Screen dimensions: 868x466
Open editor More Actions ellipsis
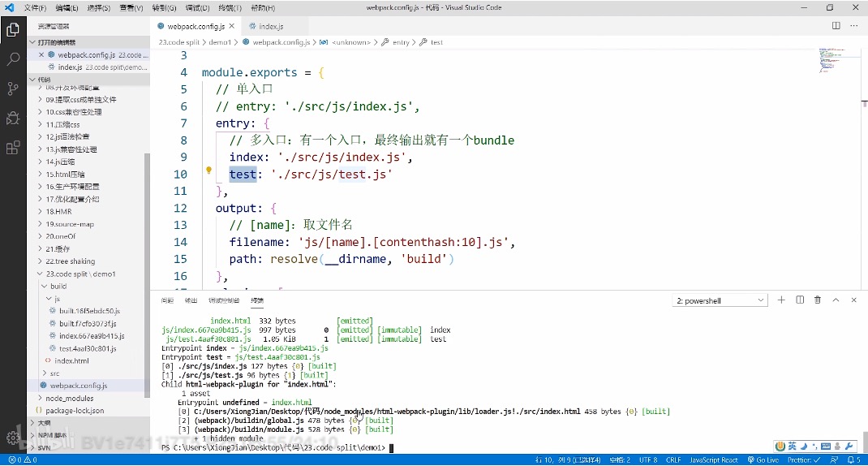coord(854,26)
